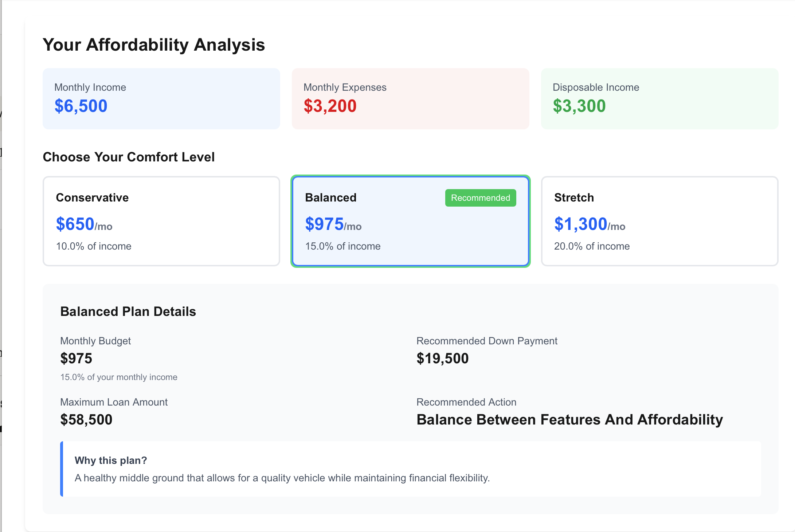The image size is (795, 532).
Task: Click the $3,200 expenses amount
Action: (330, 106)
